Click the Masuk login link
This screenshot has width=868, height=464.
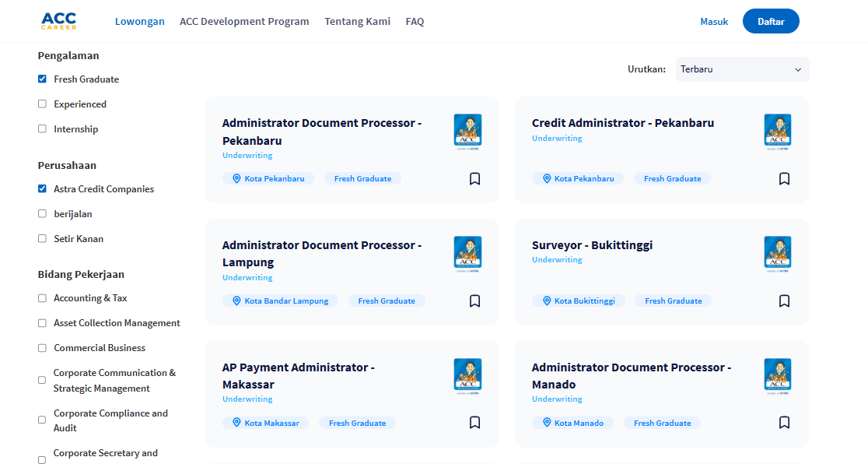coord(714,22)
